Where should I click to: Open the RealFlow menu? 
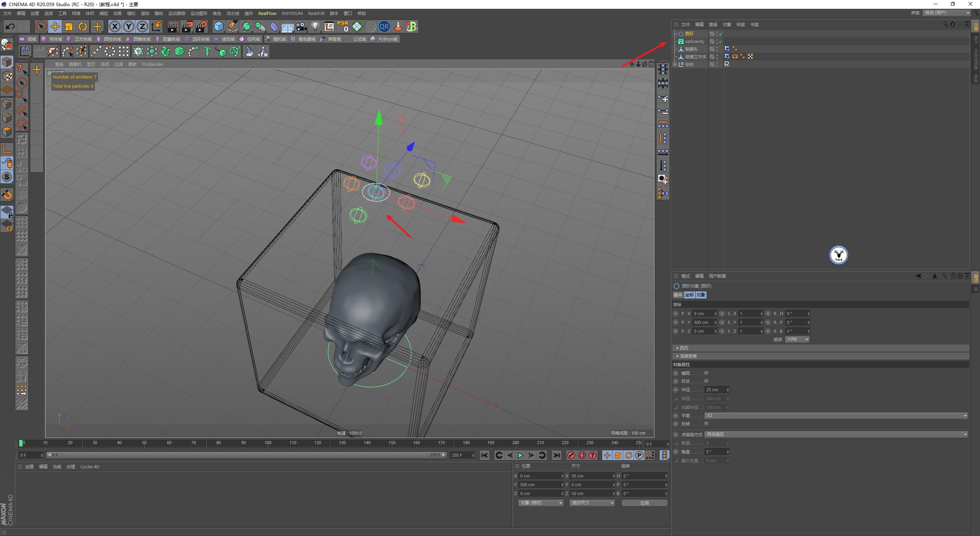(x=268, y=13)
